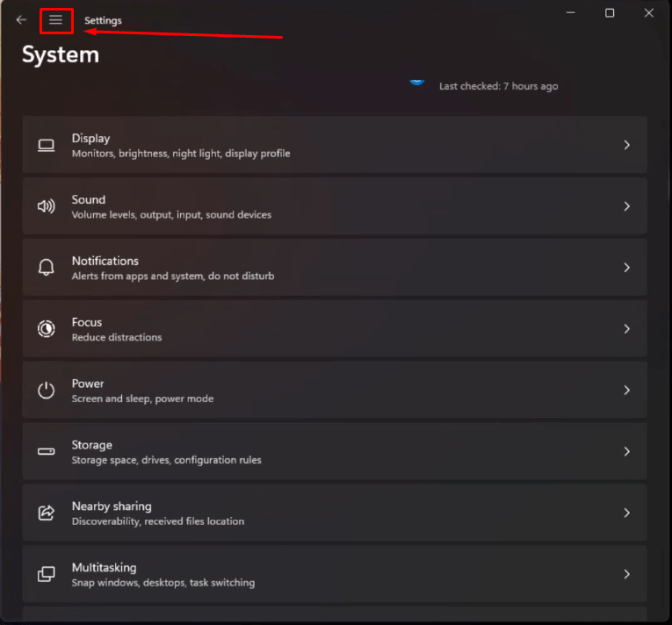Open the Sound settings page

point(335,206)
